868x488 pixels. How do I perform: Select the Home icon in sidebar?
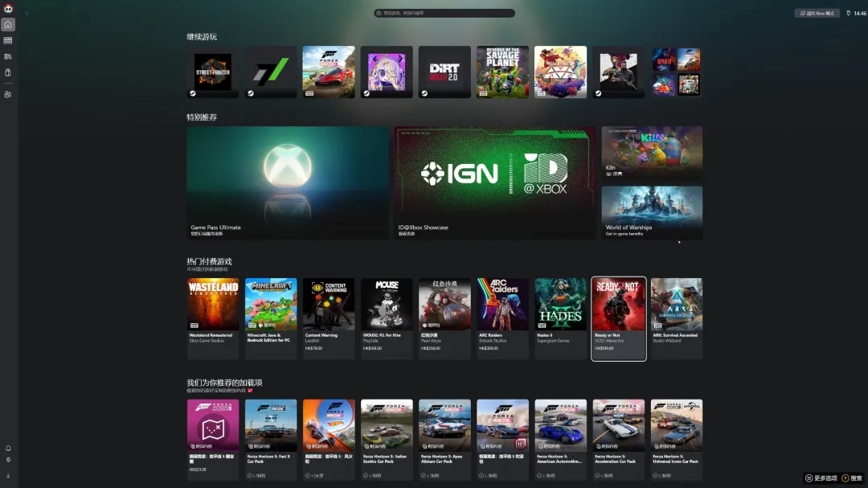[x=8, y=24]
